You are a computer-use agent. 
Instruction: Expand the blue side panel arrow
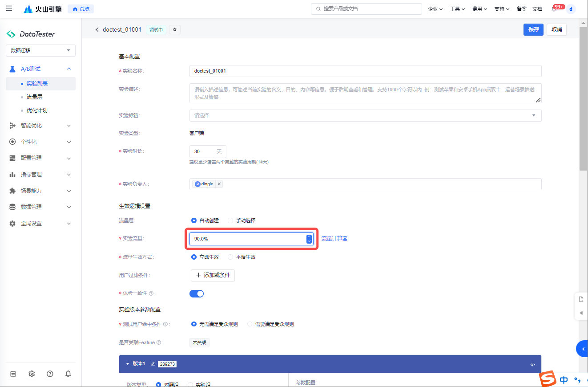coord(582,349)
